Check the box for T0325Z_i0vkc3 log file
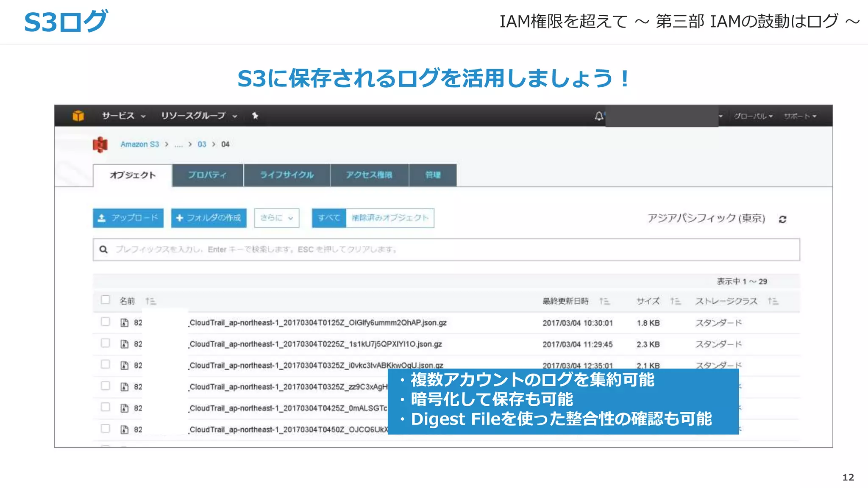Image resolution: width=868 pixels, height=488 pixels. (105, 364)
